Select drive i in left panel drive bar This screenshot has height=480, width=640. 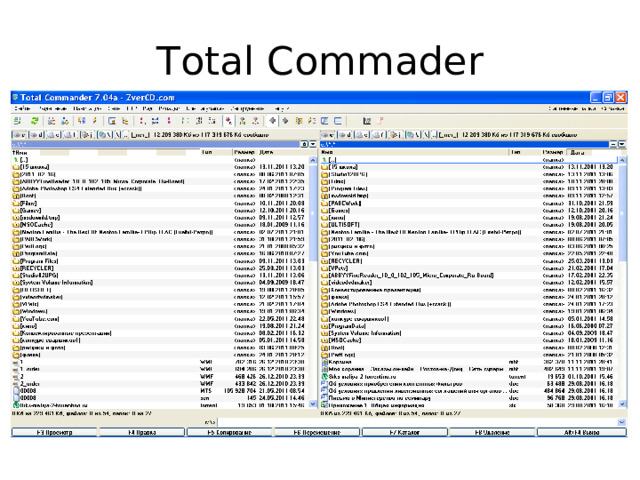click(87, 135)
